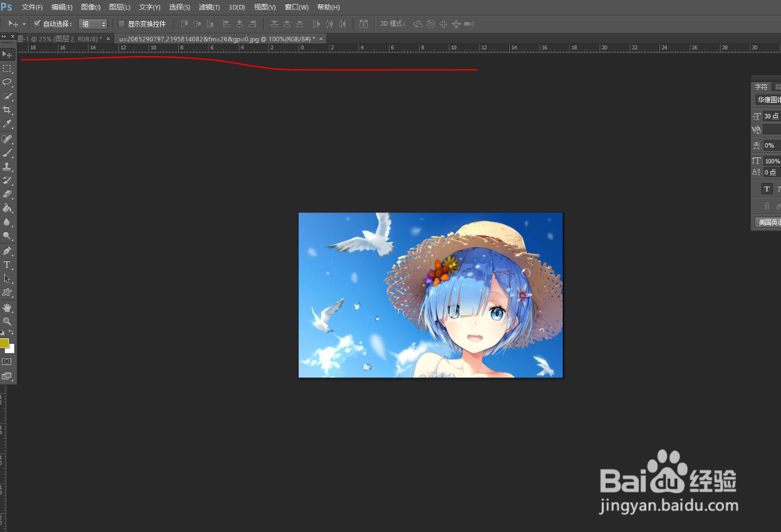Open the 滤镜(T) menu
This screenshot has width=781, height=532.
(209, 8)
